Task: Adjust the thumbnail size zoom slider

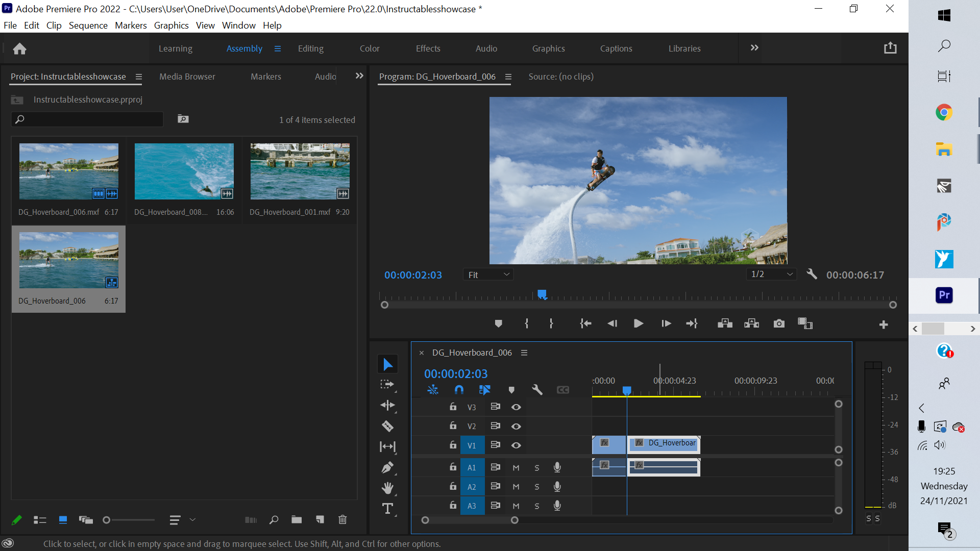Action: pos(107,520)
